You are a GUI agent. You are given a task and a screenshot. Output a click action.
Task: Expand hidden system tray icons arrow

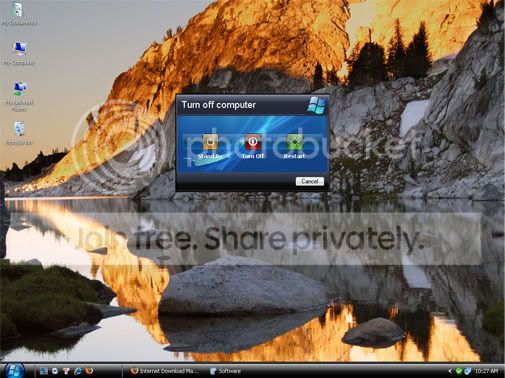[x=450, y=371]
